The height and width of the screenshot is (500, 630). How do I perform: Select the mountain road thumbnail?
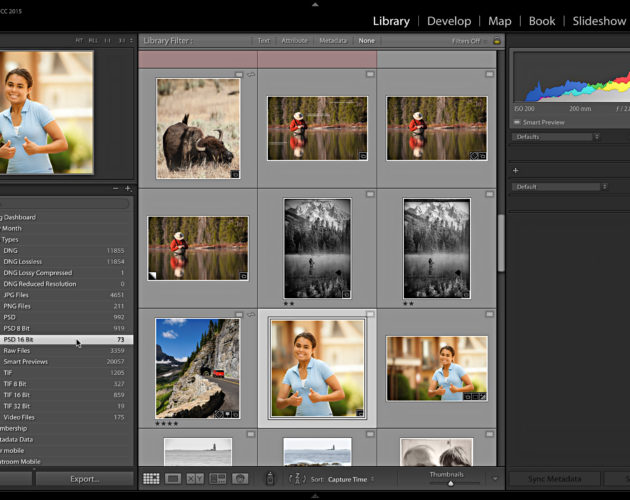point(198,368)
